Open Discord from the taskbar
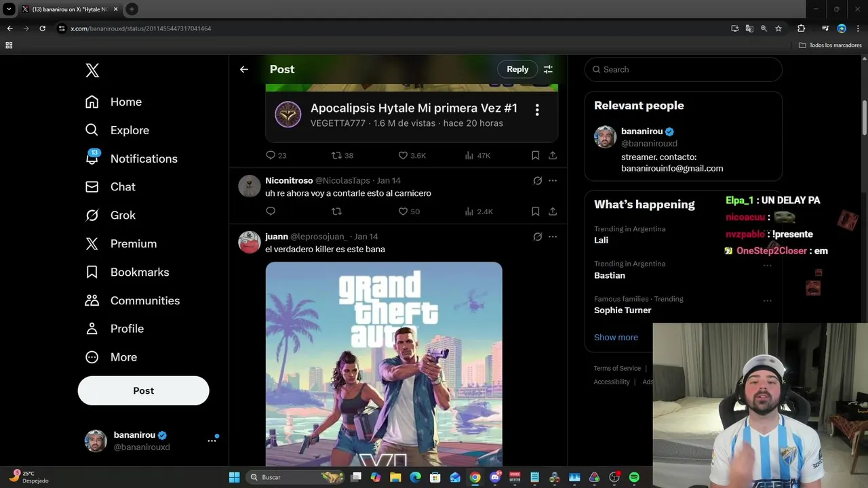Screen dimensions: 868x488 [x=495, y=477]
